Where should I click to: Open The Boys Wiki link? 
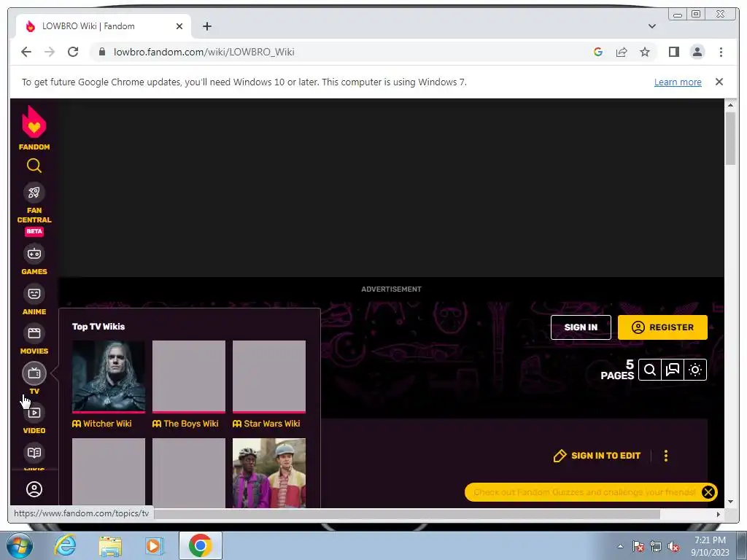185,424
